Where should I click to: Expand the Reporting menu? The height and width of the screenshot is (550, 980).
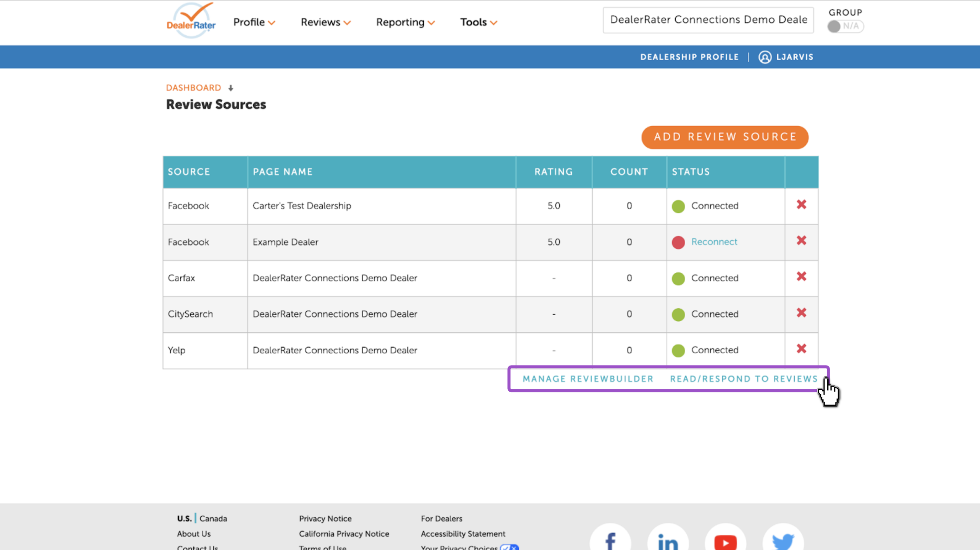[x=405, y=22]
